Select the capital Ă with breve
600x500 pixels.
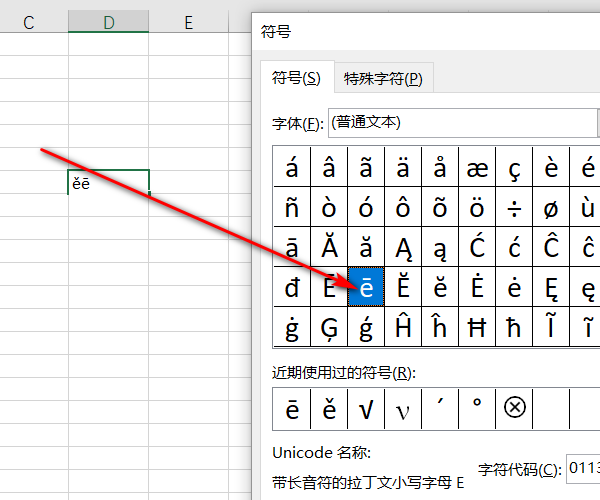[x=329, y=247]
